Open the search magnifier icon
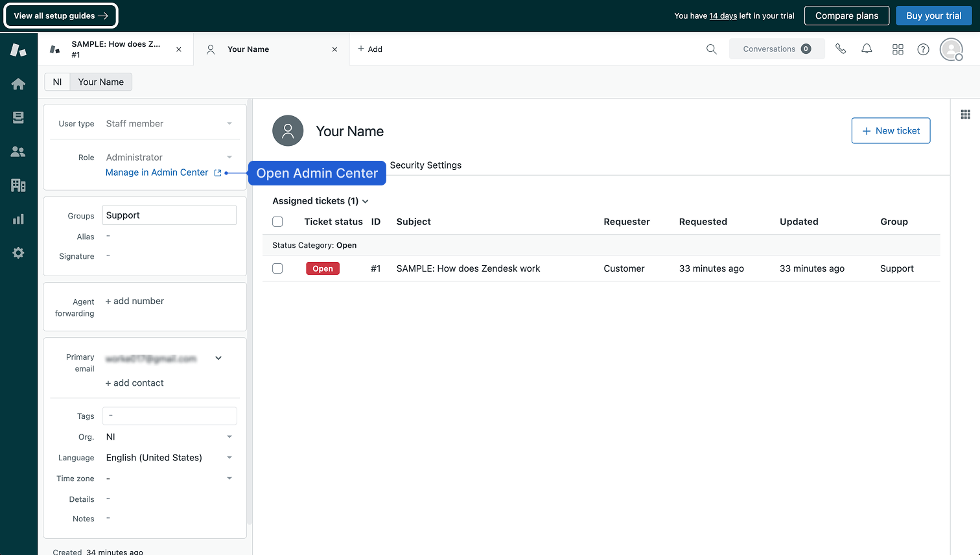Image resolution: width=980 pixels, height=555 pixels. 711,49
